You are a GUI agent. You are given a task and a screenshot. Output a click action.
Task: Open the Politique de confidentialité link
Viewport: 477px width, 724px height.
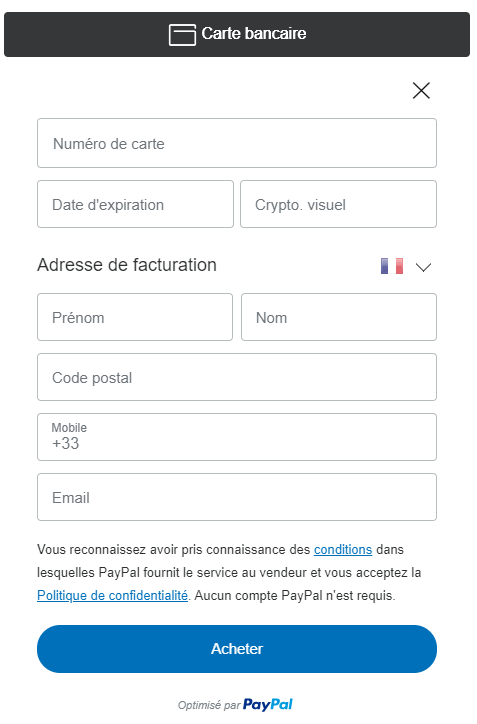[x=113, y=596]
